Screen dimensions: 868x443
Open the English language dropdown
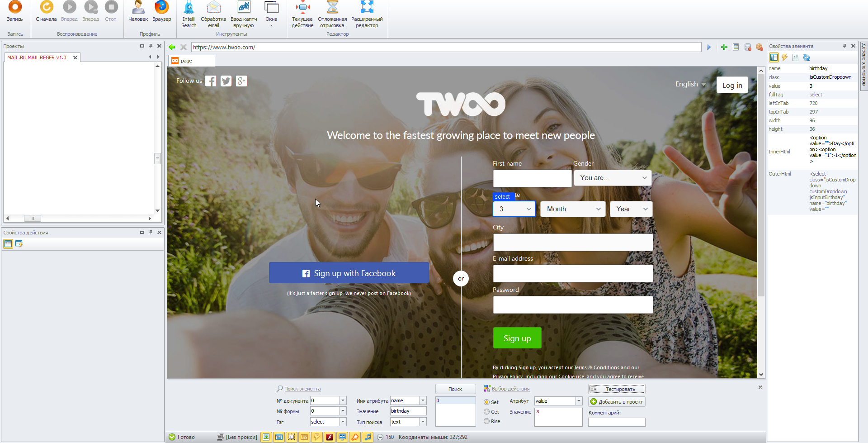point(690,84)
